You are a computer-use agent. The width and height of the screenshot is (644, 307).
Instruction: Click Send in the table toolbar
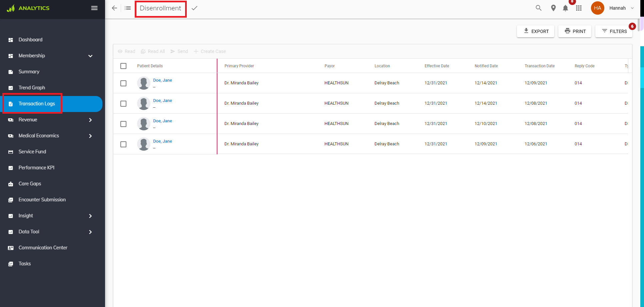[x=179, y=51]
